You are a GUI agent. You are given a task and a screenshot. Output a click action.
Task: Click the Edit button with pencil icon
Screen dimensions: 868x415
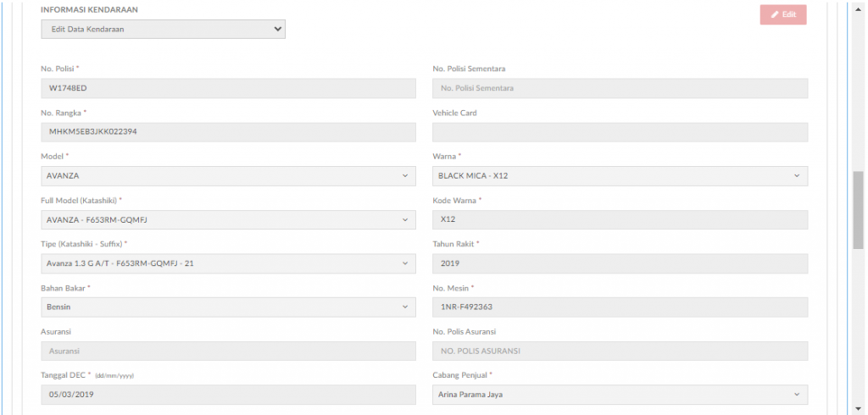tap(782, 15)
